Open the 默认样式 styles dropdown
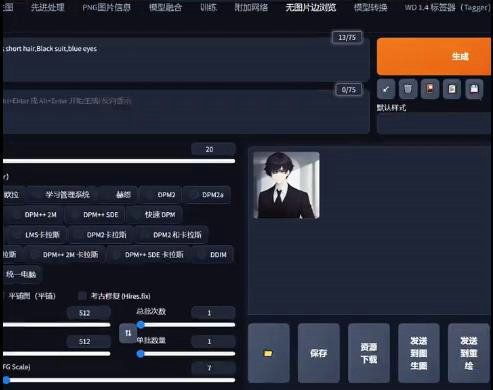 pos(434,123)
